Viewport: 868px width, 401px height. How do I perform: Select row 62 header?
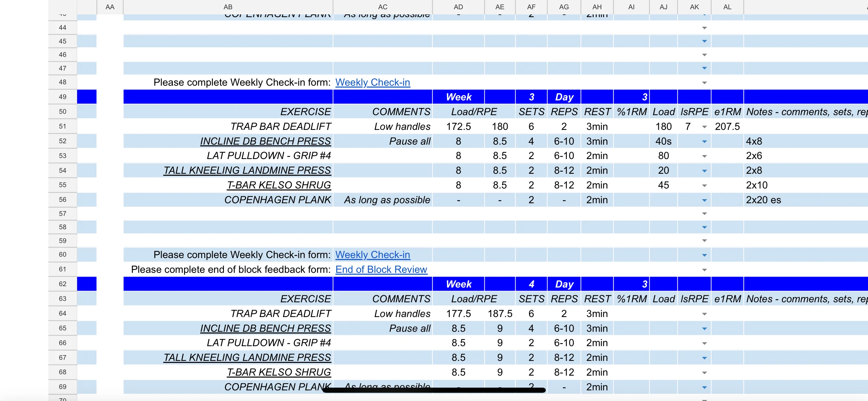[x=62, y=284]
